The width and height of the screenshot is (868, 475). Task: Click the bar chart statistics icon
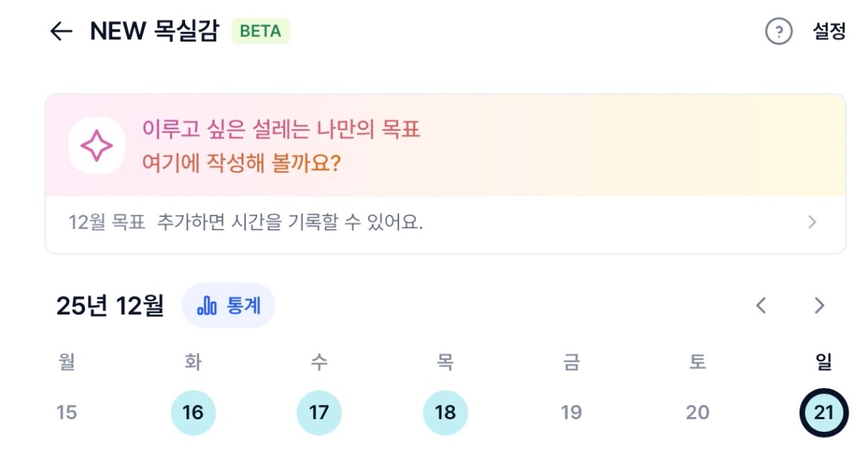pyautogui.click(x=207, y=306)
